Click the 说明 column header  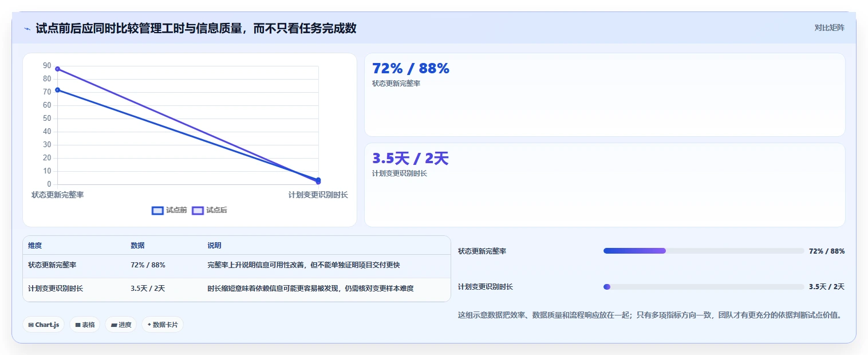tap(214, 246)
